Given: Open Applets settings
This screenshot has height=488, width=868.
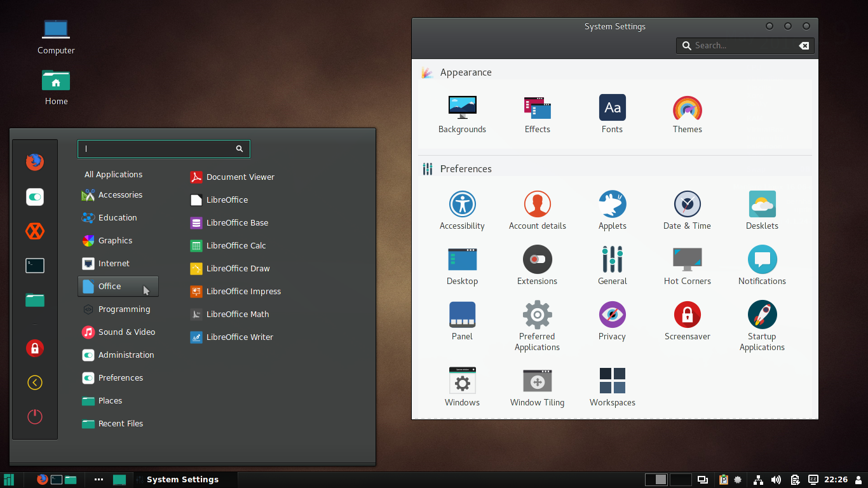Looking at the screenshot, I should pos(612,211).
